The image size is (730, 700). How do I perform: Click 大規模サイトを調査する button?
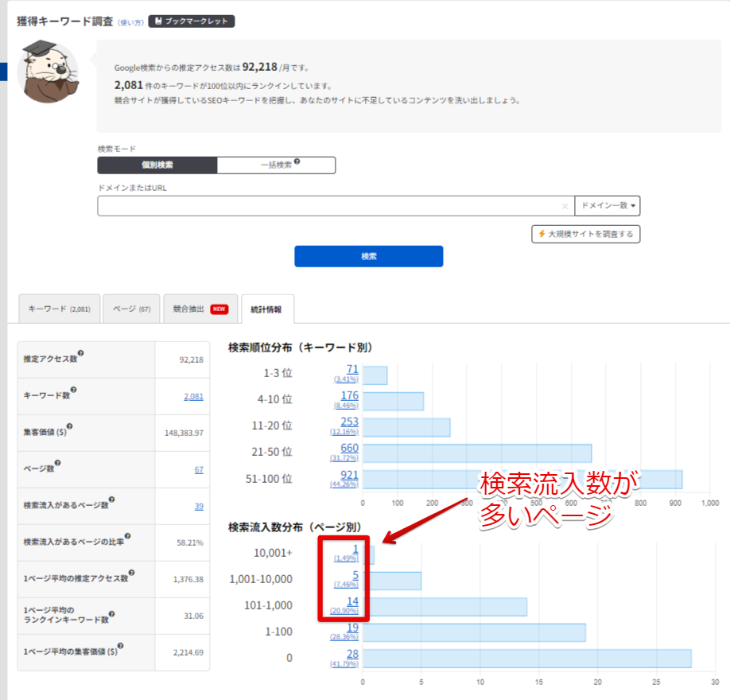pos(585,234)
